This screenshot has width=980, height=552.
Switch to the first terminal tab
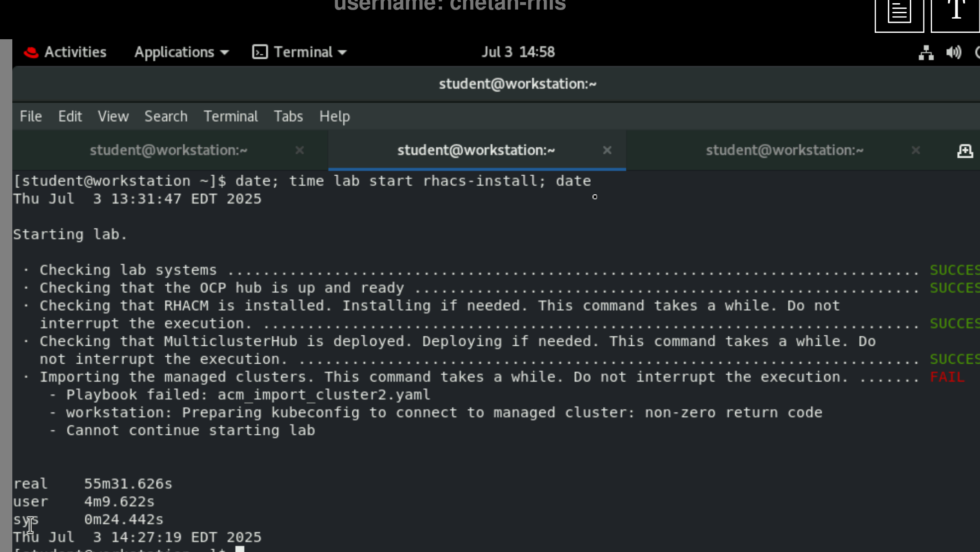click(168, 150)
